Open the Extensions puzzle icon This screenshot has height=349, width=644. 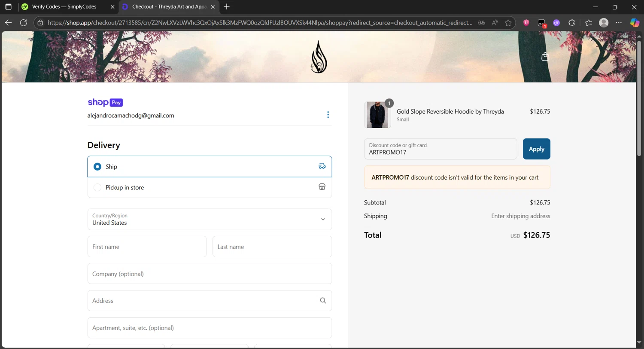[571, 23]
